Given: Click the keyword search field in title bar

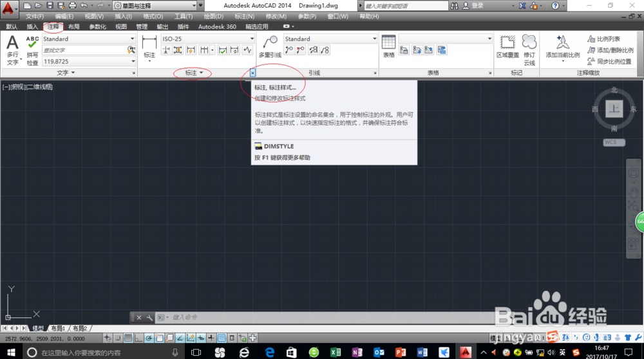Looking at the screenshot, I should 406,6.
